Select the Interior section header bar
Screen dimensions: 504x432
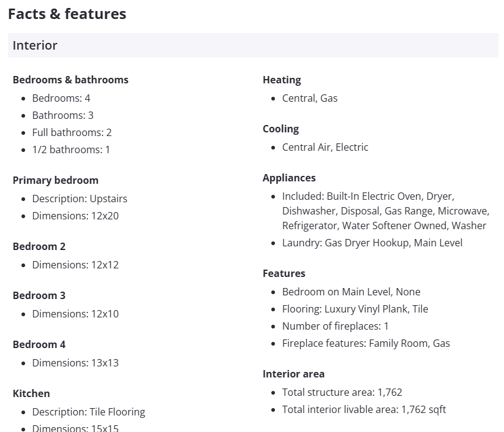pos(252,45)
